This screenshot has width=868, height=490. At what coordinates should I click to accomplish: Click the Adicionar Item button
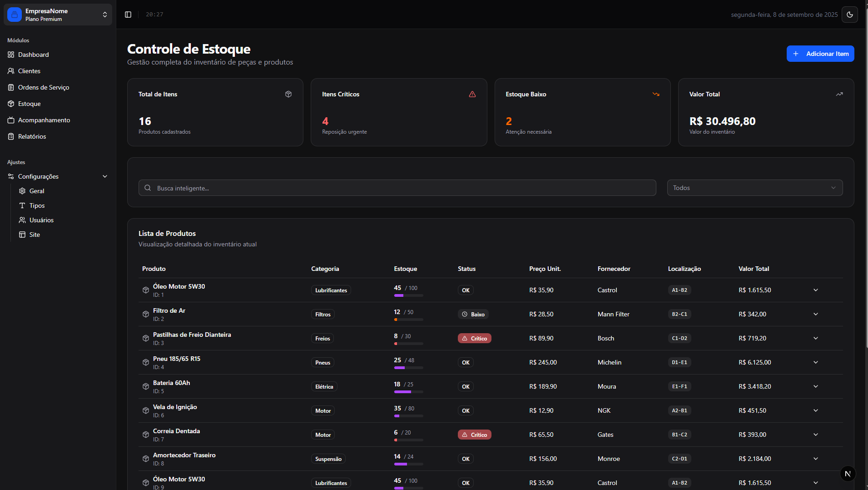(820, 54)
